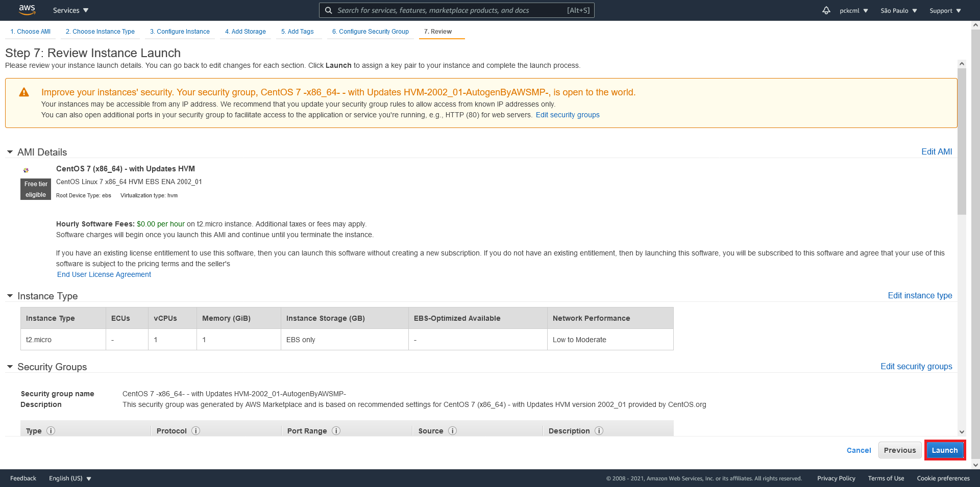
Task: Click the Launch button
Action: pos(945,450)
